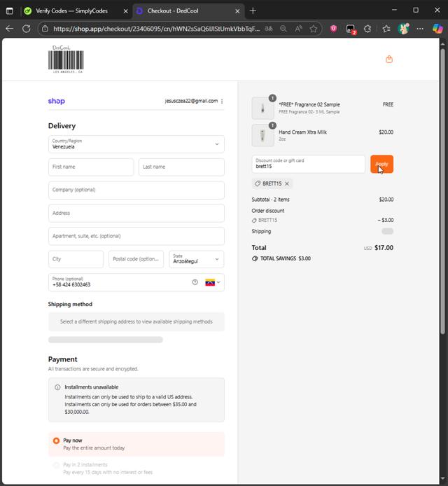Open the Country/Region Venezuela dropdown
Viewport: 448px width, 486px height.
[x=136, y=144]
